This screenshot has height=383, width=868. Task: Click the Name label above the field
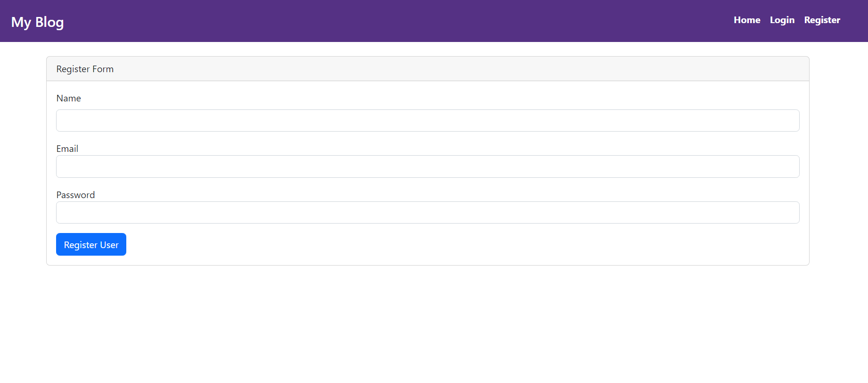68,98
